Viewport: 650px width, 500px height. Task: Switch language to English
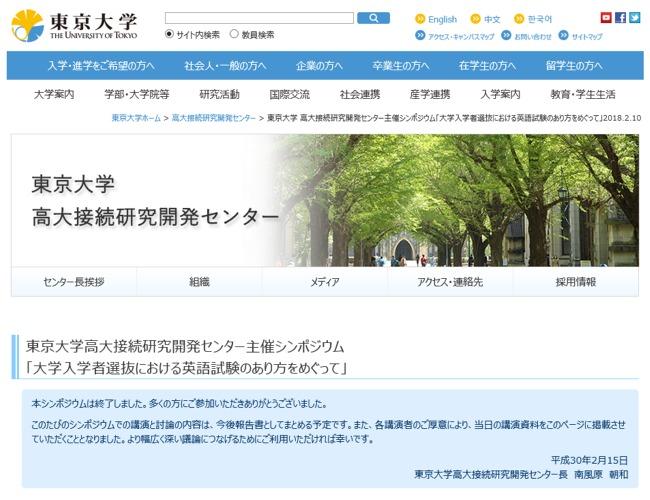click(442, 19)
